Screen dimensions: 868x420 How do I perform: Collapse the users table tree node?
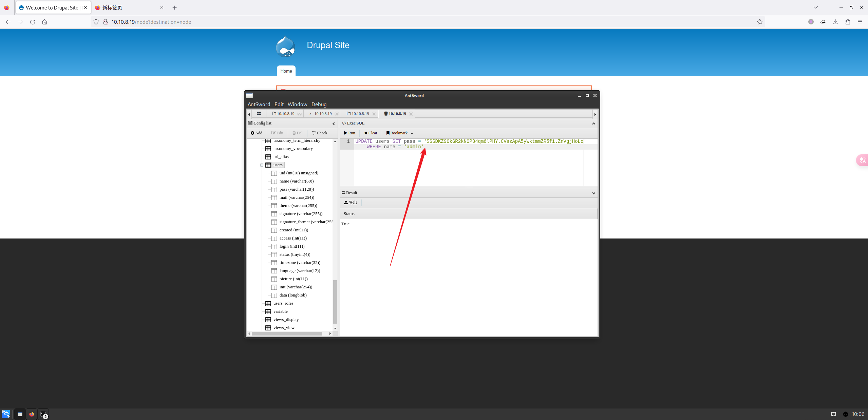(x=262, y=165)
